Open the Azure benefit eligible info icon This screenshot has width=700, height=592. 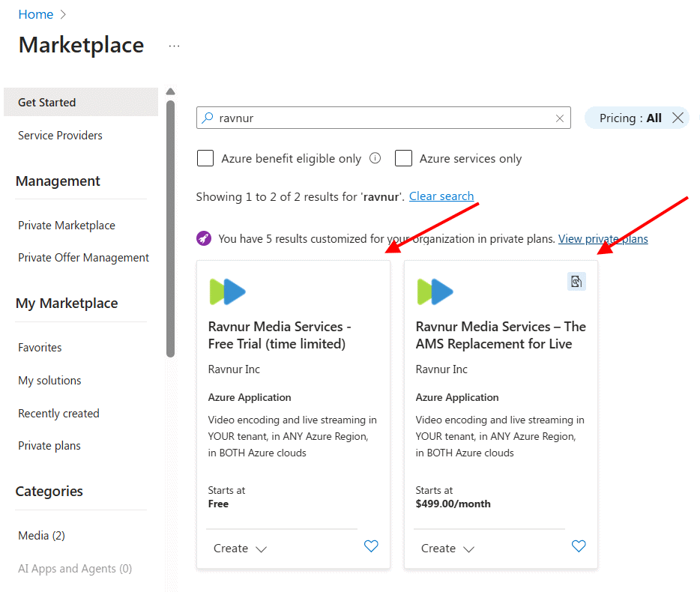pos(375,158)
